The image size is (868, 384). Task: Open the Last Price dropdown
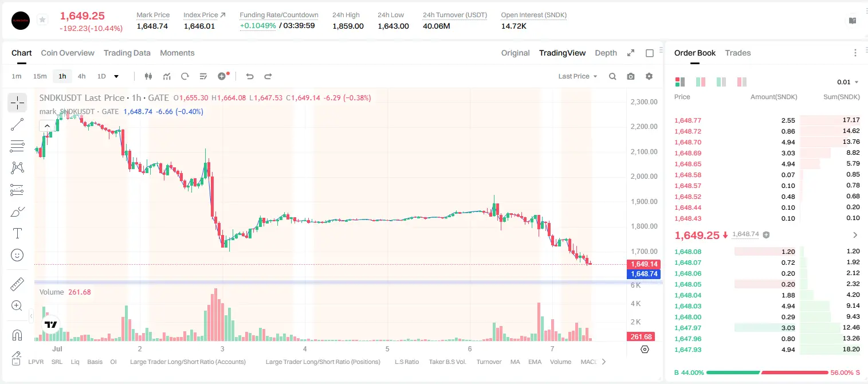578,76
